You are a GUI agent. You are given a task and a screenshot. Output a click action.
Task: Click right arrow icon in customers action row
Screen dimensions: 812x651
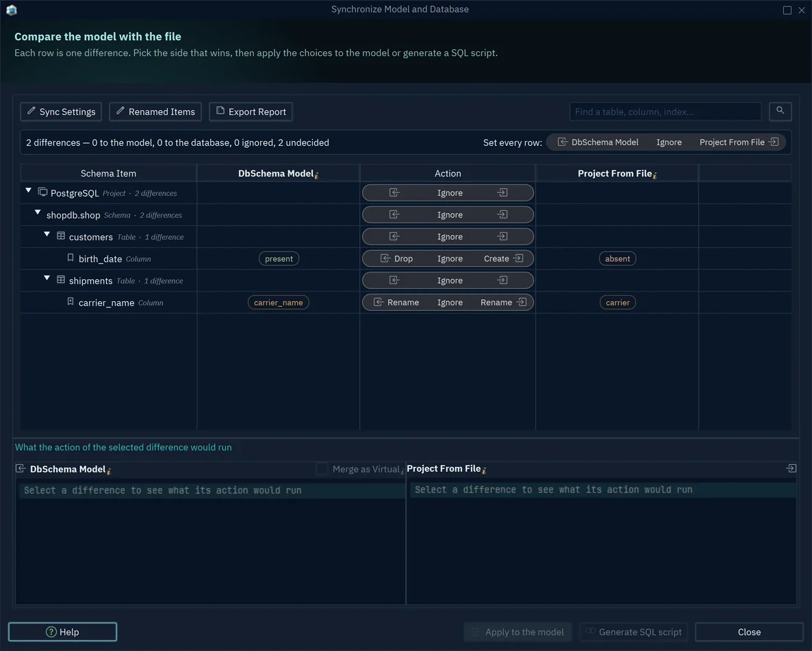tap(503, 237)
